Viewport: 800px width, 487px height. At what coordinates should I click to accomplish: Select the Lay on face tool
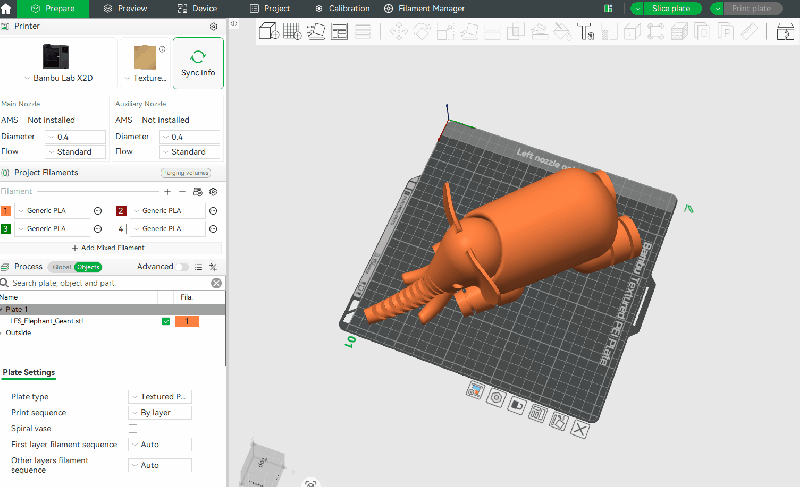click(x=469, y=31)
